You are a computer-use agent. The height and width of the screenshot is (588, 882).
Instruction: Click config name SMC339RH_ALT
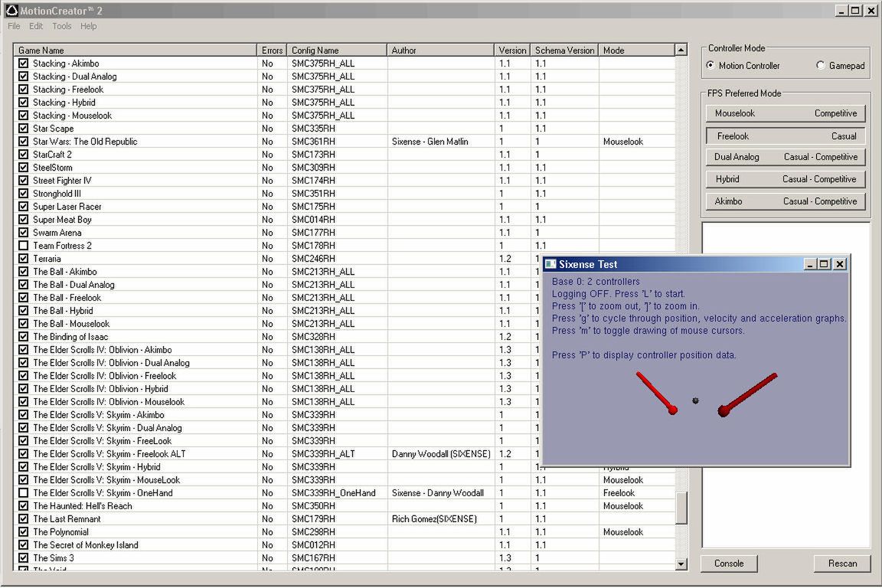[x=323, y=453]
